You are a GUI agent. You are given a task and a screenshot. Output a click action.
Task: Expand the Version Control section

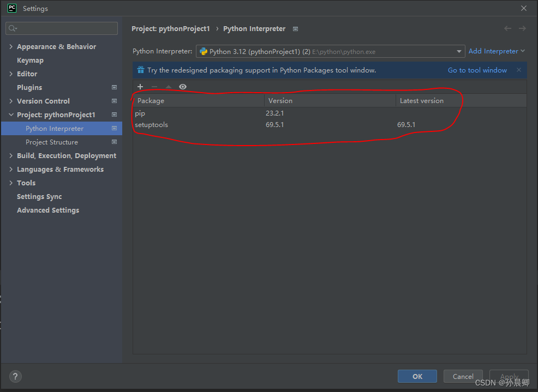(x=11, y=101)
